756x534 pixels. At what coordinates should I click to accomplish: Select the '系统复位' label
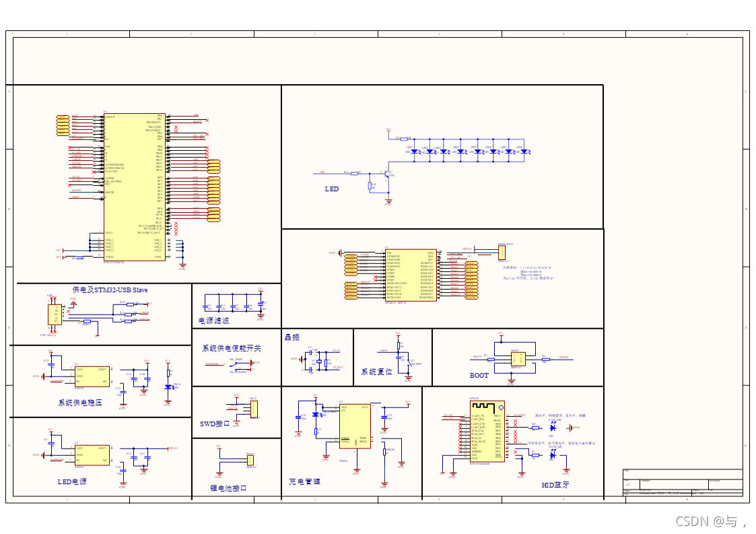[376, 372]
